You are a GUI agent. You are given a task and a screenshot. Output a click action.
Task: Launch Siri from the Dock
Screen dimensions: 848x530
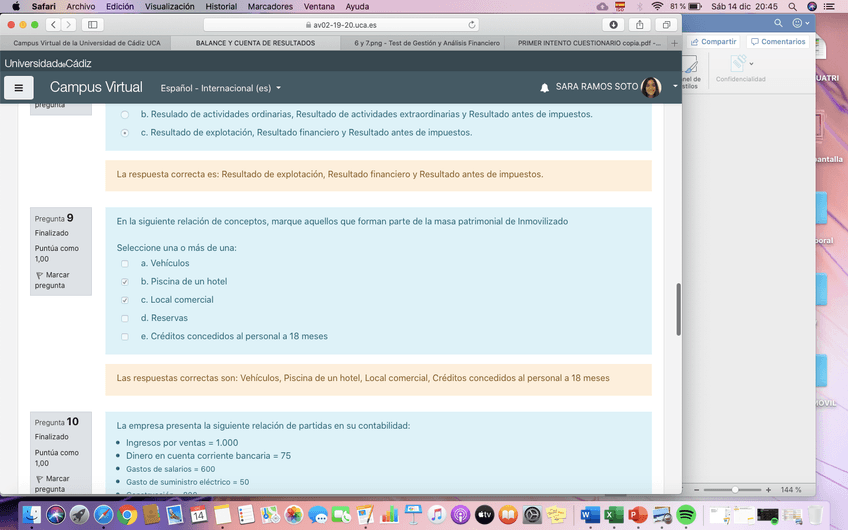point(56,514)
